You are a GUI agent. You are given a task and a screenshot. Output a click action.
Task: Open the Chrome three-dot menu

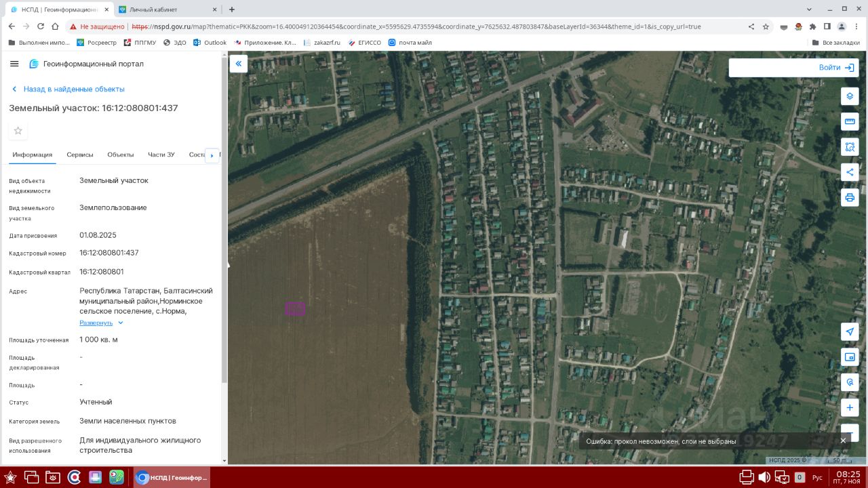click(x=856, y=26)
